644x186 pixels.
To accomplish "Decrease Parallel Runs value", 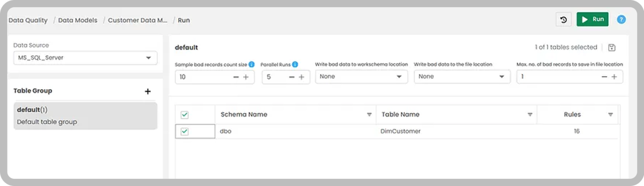I will 292,77.
